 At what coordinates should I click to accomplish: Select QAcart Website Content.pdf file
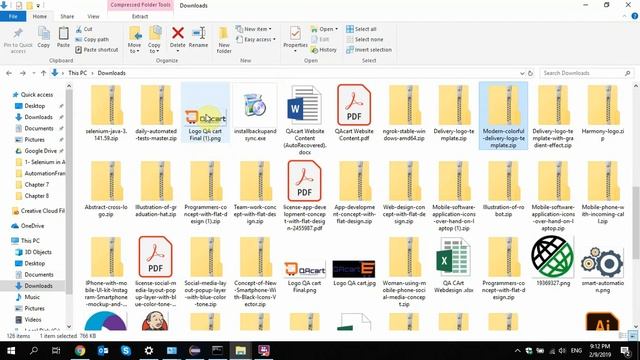[354, 113]
